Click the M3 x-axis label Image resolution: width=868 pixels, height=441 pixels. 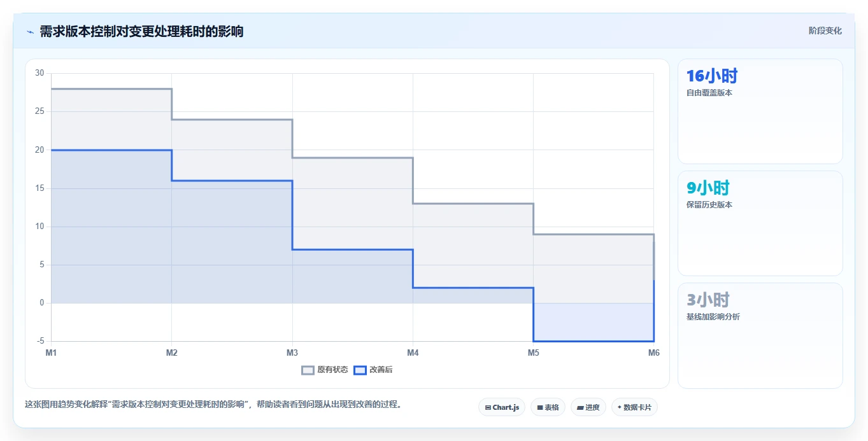(292, 353)
